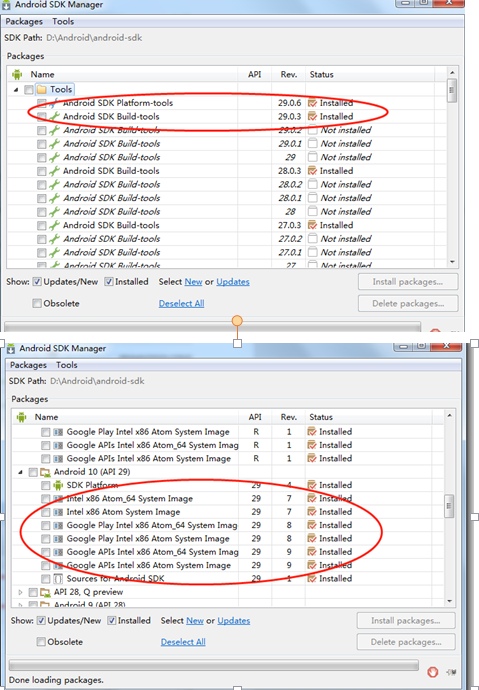The height and width of the screenshot is (690, 479).
Task: Click wrench icon of Build-tools 28.0.3 row
Action: point(54,171)
